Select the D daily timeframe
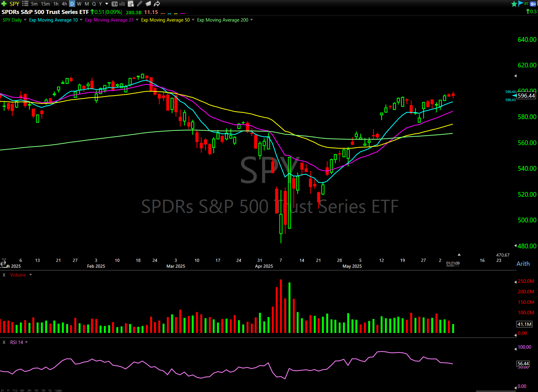This screenshot has width=538, height=392. (72, 4)
